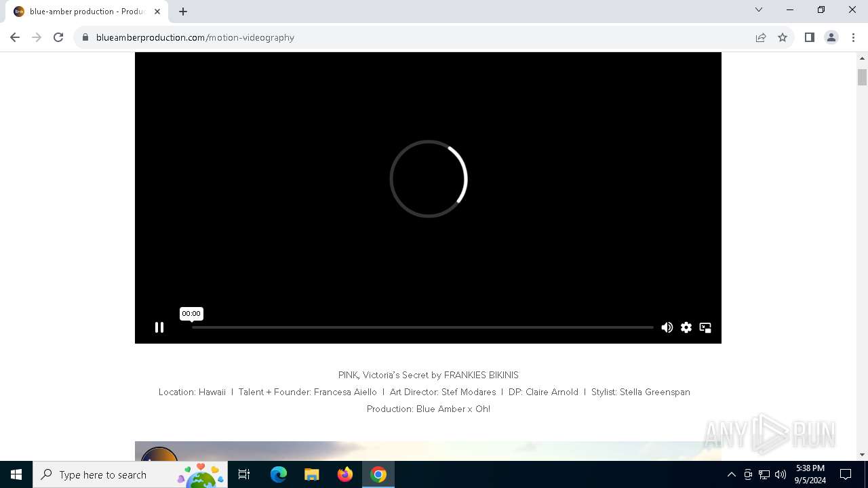This screenshot has width=868, height=488.
Task: Switch to Chrome on taskbar
Action: 378,474
